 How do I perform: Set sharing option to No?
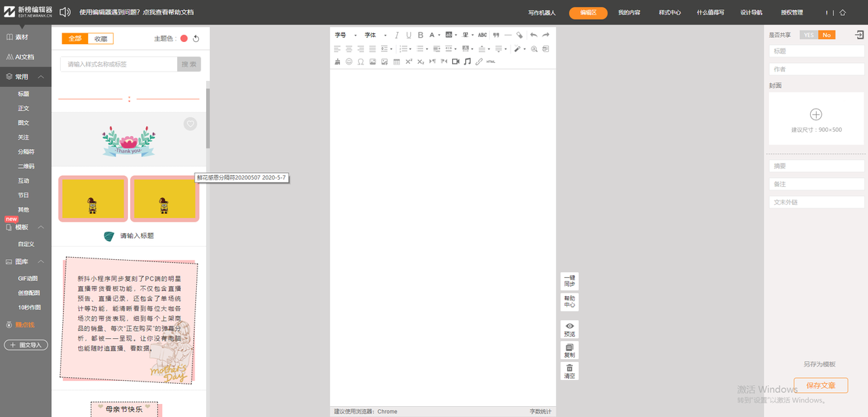(x=826, y=35)
